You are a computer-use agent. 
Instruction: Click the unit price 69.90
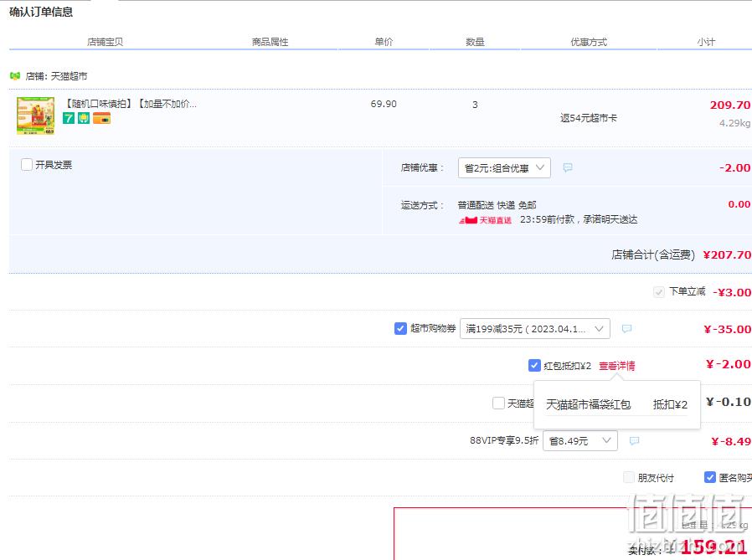point(384,104)
